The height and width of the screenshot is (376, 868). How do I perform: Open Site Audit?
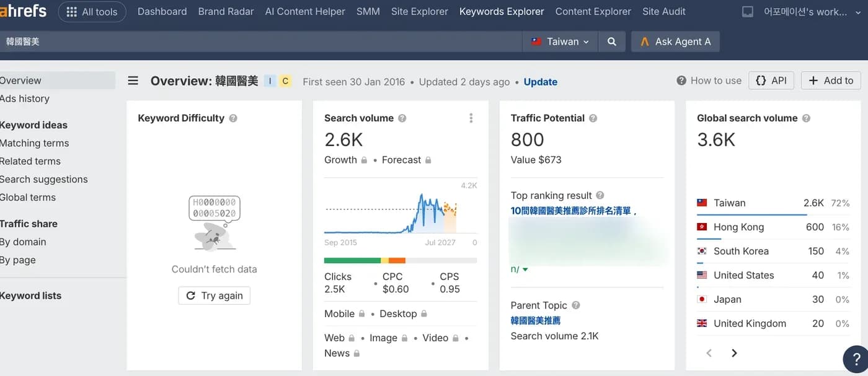pyautogui.click(x=664, y=11)
